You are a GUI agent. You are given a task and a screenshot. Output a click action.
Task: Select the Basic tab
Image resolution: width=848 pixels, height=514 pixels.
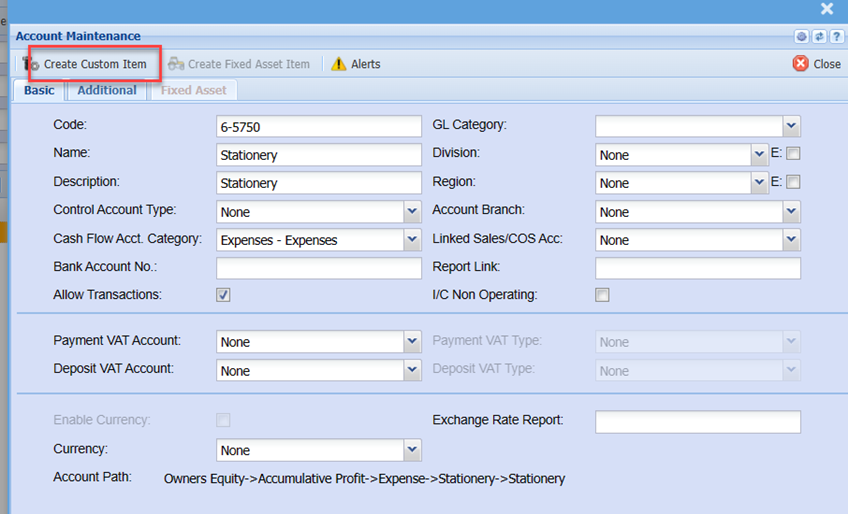tap(40, 90)
